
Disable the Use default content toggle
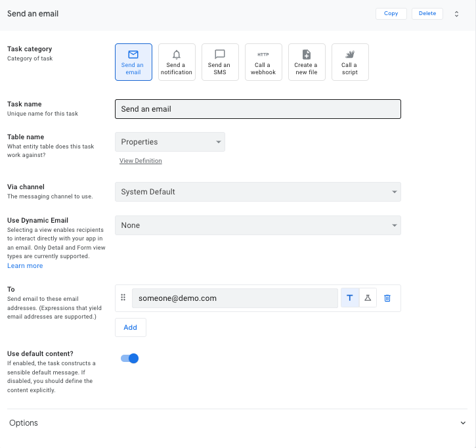point(129,359)
